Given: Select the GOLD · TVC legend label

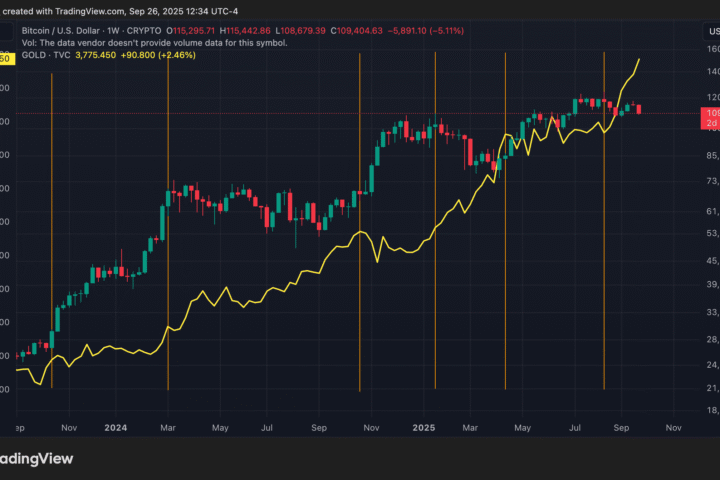Looking at the screenshot, I should pos(39,57).
